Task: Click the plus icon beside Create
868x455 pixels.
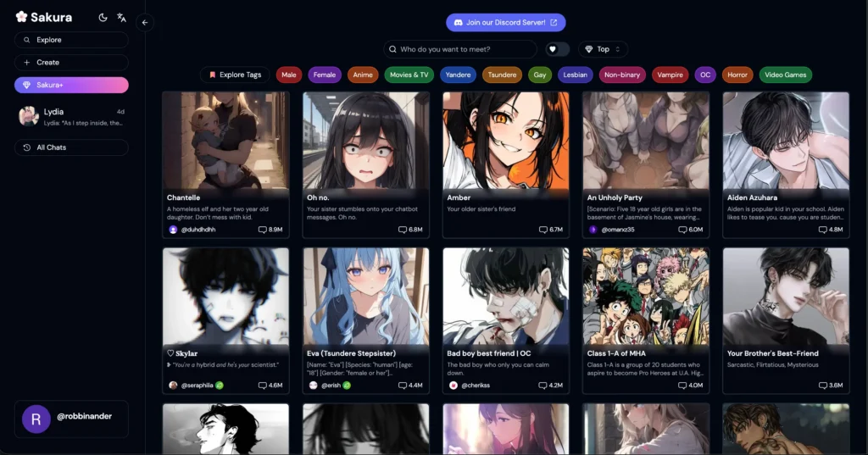Action: 26,63
